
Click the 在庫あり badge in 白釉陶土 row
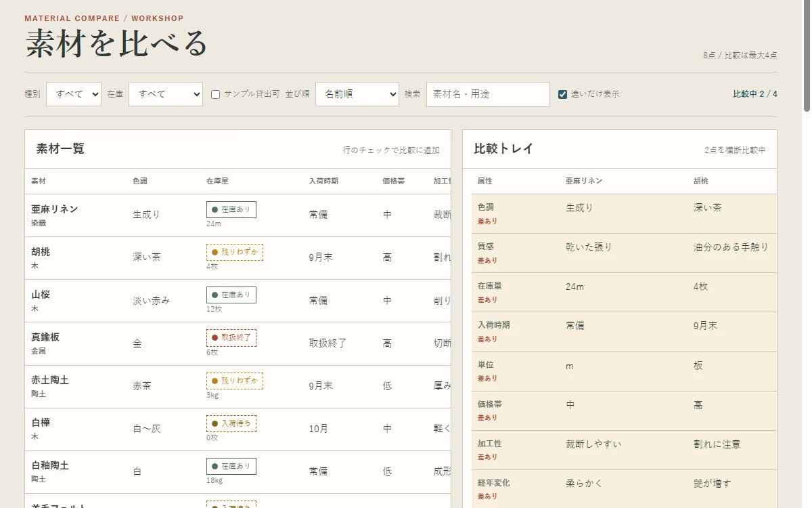coord(231,466)
